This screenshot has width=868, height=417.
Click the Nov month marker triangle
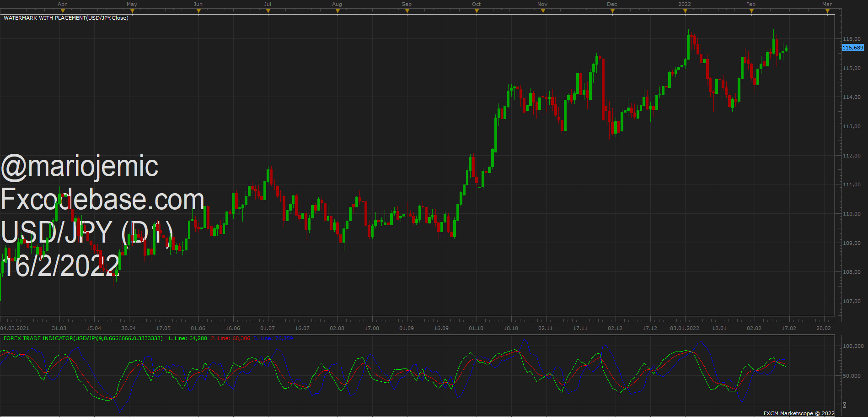coord(543,11)
